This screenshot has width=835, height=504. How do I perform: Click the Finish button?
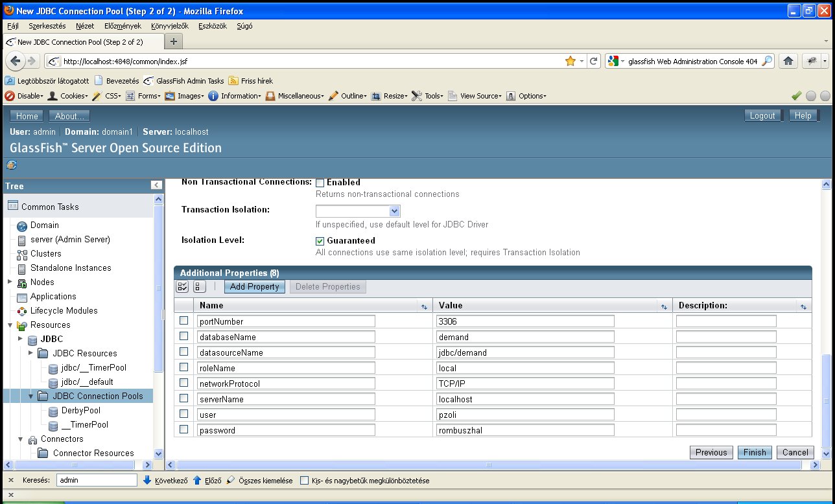(755, 452)
